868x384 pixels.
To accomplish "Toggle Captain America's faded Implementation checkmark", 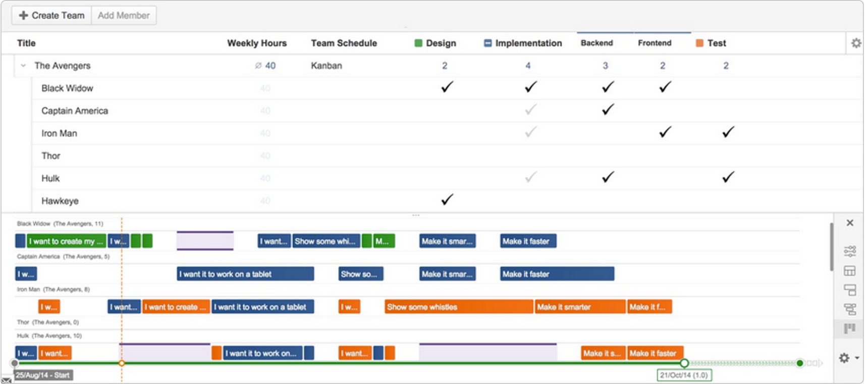I will pyautogui.click(x=530, y=109).
